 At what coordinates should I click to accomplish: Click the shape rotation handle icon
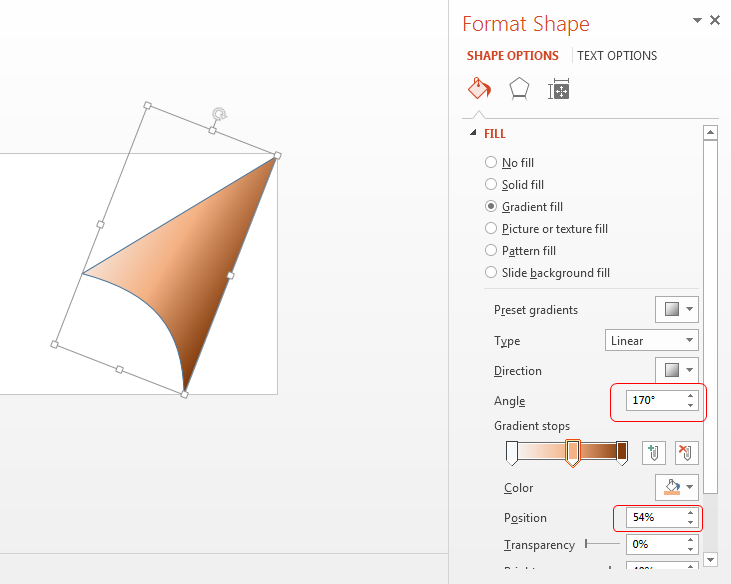click(x=219, y=114)
